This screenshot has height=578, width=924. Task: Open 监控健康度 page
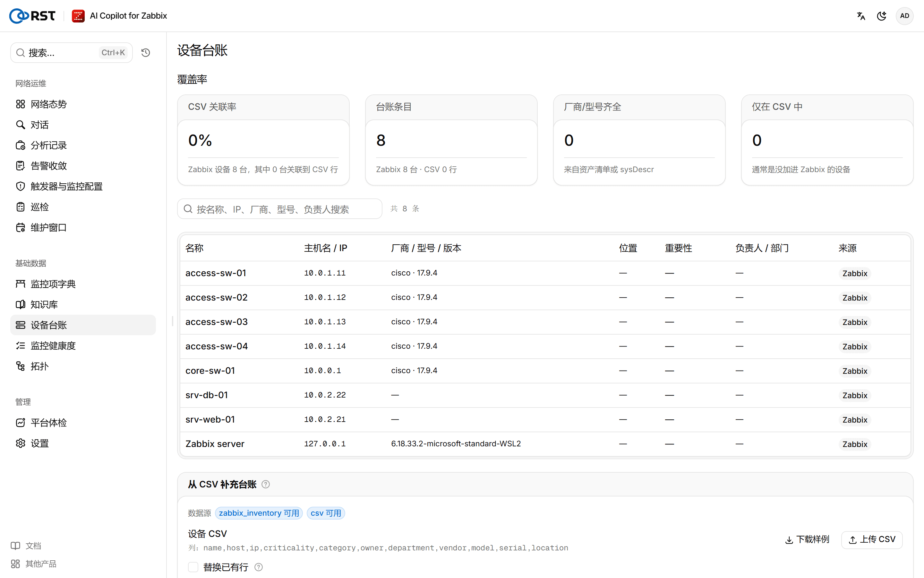[x=83, y=346]
